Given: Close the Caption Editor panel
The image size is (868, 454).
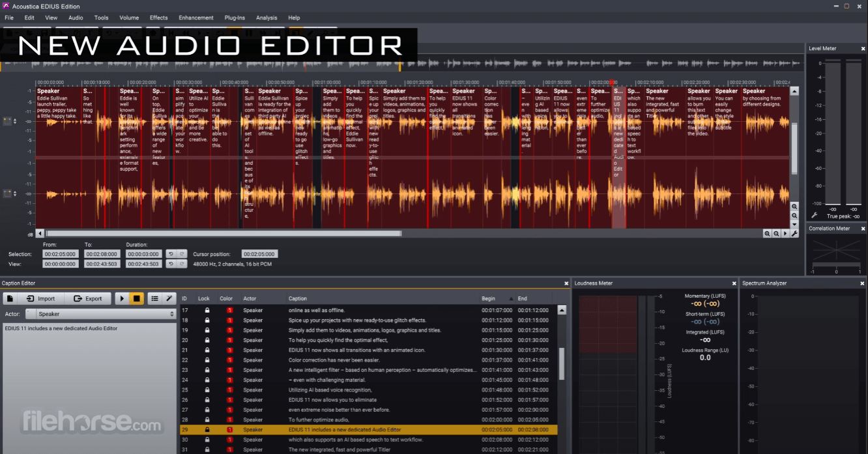Looking at the screenshot, I should coord(565,283).
